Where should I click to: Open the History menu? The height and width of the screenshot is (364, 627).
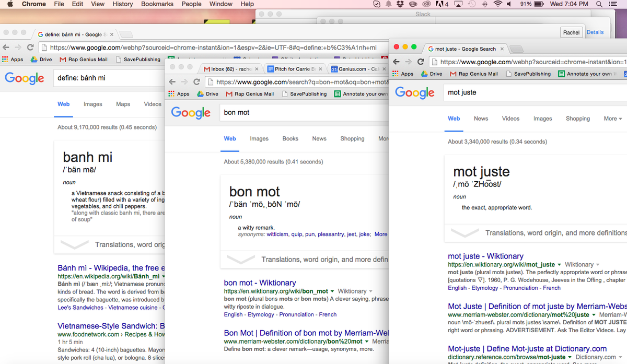tap(122, 4)
